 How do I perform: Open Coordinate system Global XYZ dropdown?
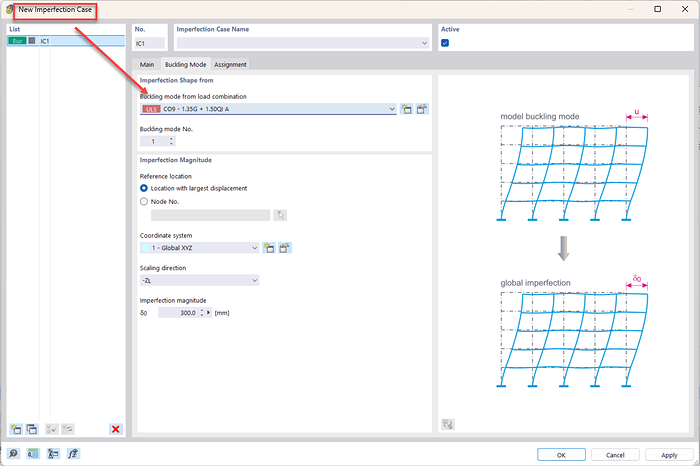tap(254, 248)
